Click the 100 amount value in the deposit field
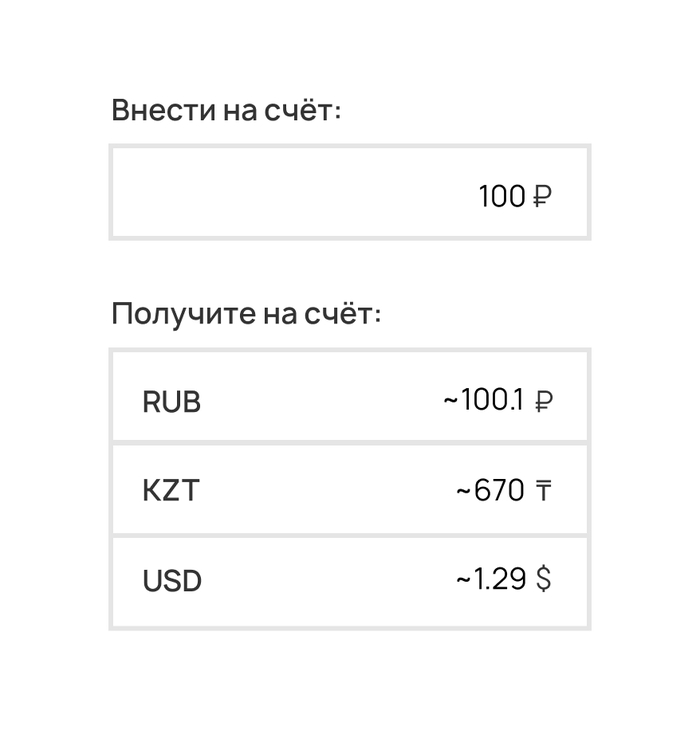Screen dimensions: 700x730 [501, 197]
